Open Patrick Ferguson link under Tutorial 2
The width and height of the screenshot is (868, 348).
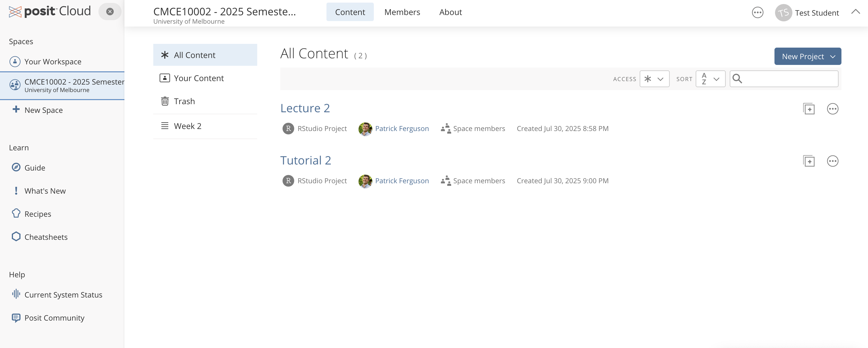402,181
